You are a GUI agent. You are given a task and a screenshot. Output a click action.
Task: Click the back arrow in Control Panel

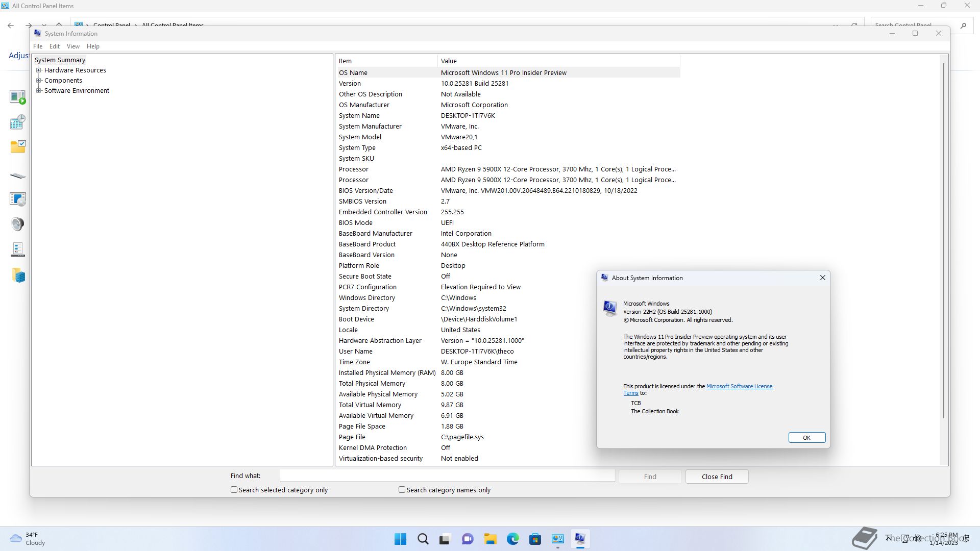(11, 25)
